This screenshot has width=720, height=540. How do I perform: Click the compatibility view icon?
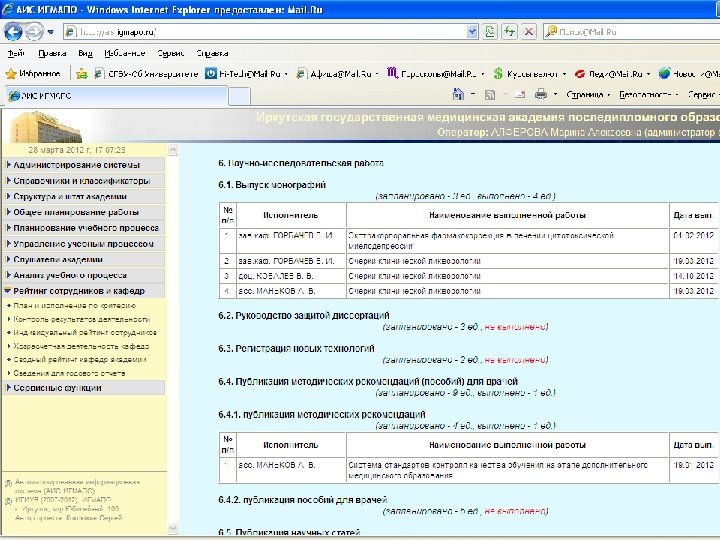490,32
